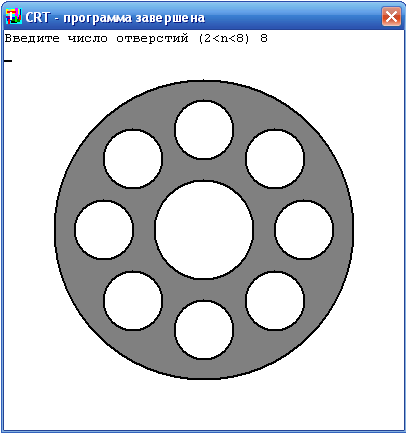Click the word 'отверстий' in the prompt line

[152, 39]
